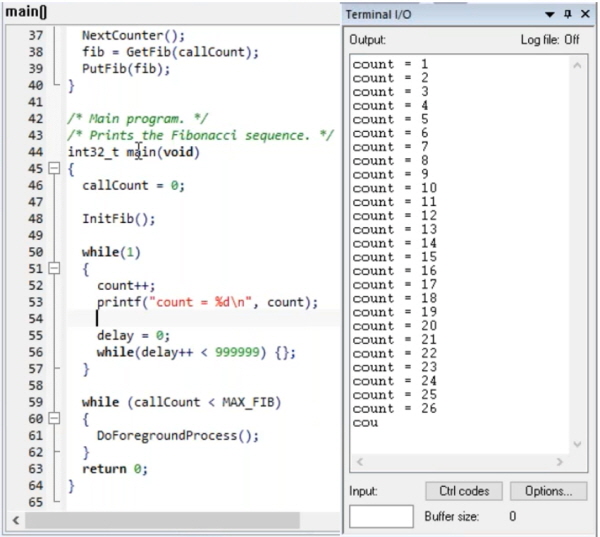Image resolution: width=600 pixels, height=537 pixels.
Task: Click the while(delay++ < 999999) line
Action: (196, 352)
